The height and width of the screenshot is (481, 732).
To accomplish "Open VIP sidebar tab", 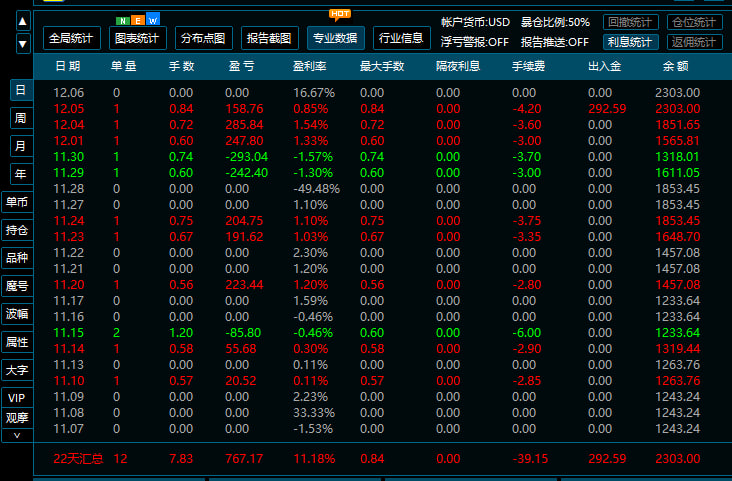I will 17,398.
